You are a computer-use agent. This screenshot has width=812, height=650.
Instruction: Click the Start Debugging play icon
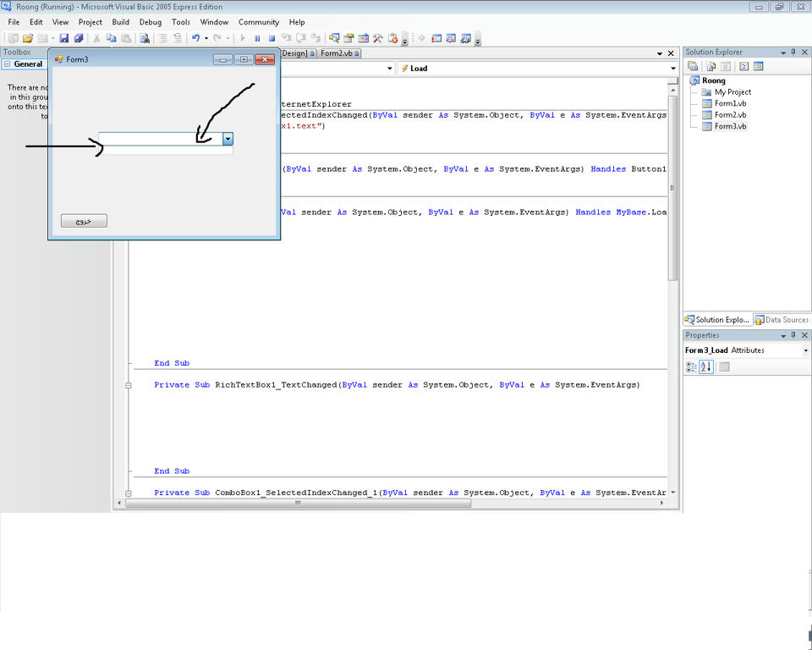click(243, 38)
